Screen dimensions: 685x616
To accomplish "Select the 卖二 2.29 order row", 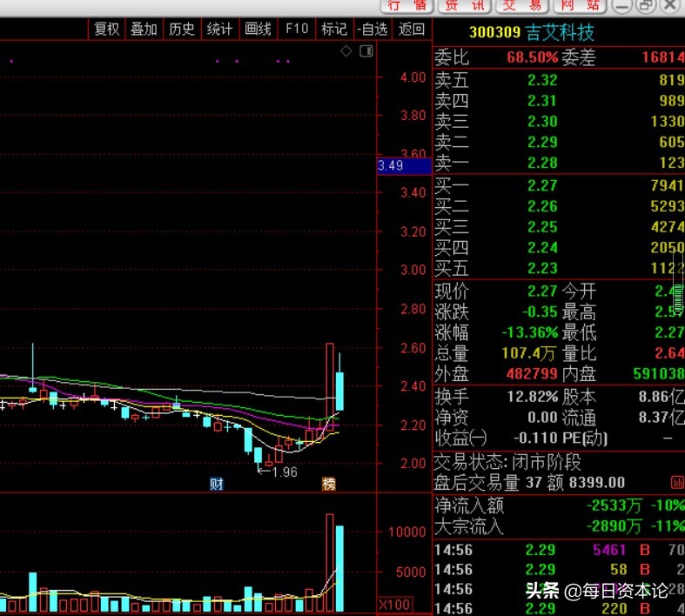I will pos(559,142).
